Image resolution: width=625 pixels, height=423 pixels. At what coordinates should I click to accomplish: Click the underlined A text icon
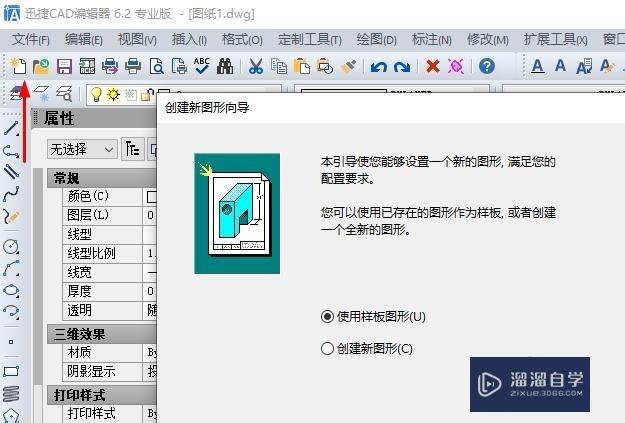click(538, 66)
